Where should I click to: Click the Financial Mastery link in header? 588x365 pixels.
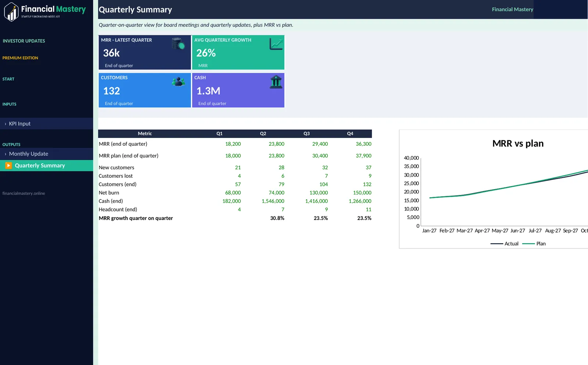point(512,9)
